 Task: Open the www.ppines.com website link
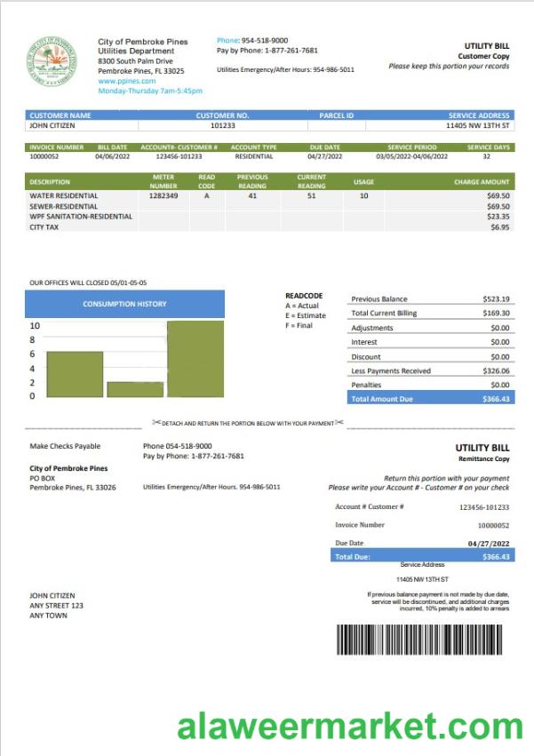pyautogui.click(x=126, y=81)
